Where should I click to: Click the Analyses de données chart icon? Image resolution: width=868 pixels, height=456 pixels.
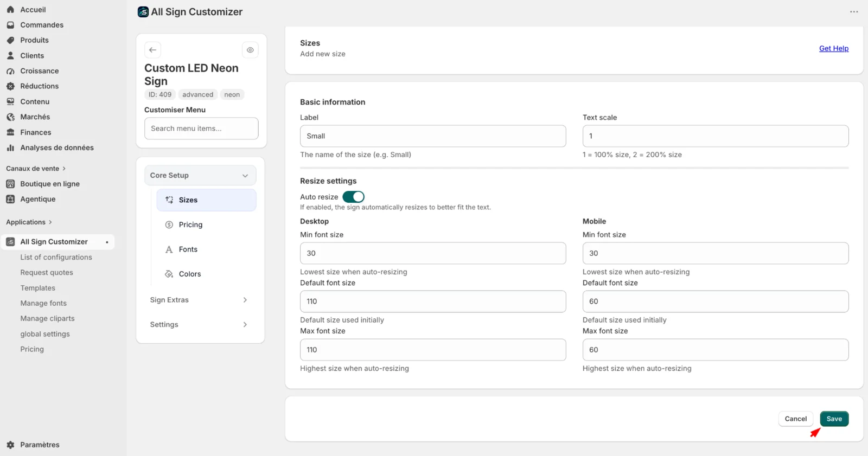point(10,147)
